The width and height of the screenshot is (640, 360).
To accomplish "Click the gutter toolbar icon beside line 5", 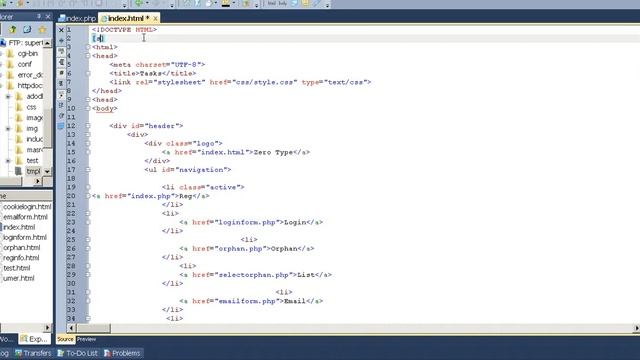I will (x=61, y=62).
